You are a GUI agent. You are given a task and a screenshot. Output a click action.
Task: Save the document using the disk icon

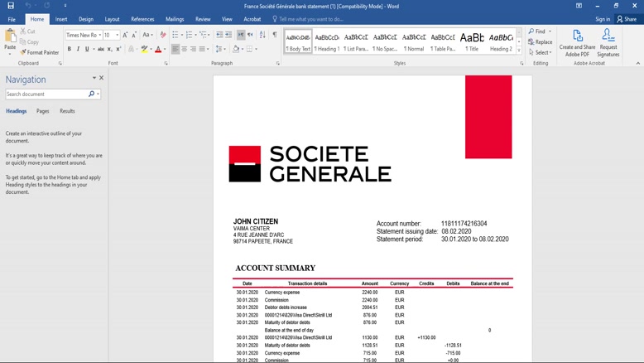(11, 6)
